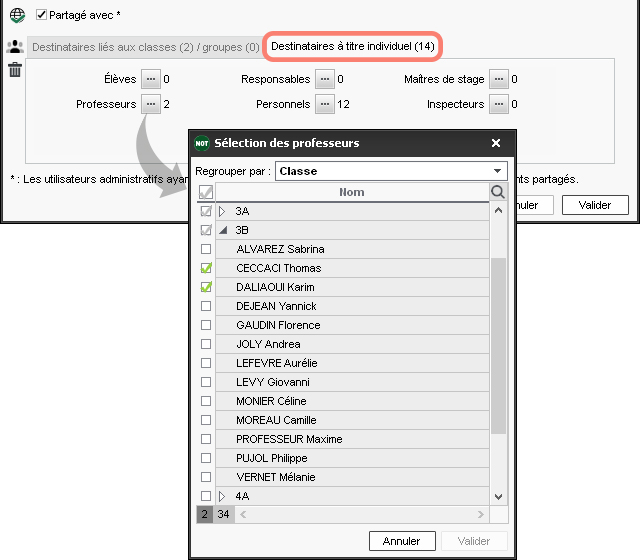Image resolution: width=640 pixels, height=560 pixels.
Task: Open the Inspecteurs selection ellipsis button
Action: click(x=499, y=104)
